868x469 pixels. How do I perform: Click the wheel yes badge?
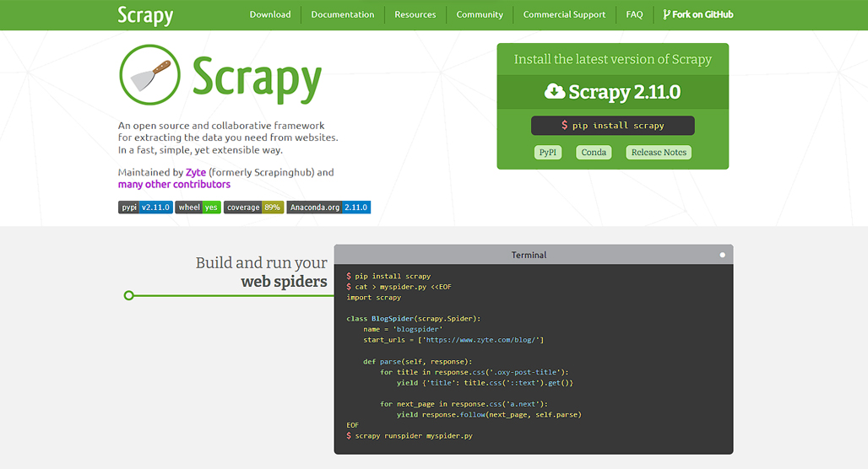tap(198, 208)
